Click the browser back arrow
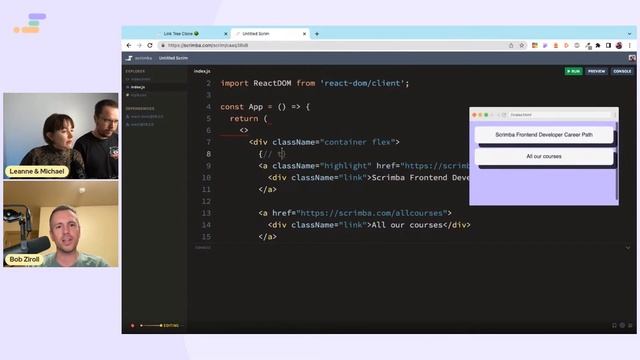 (129, 45)
